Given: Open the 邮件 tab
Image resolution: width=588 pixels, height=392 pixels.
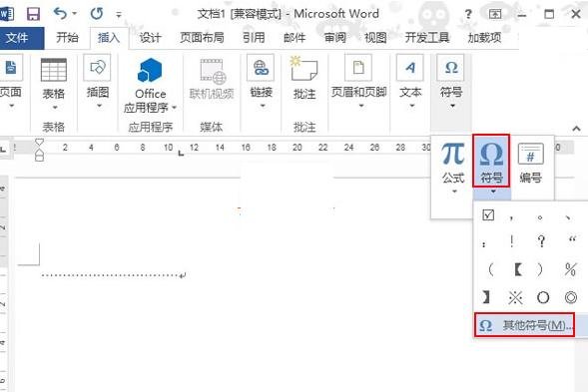Looking at the screenshot, I should click(294, 38).
